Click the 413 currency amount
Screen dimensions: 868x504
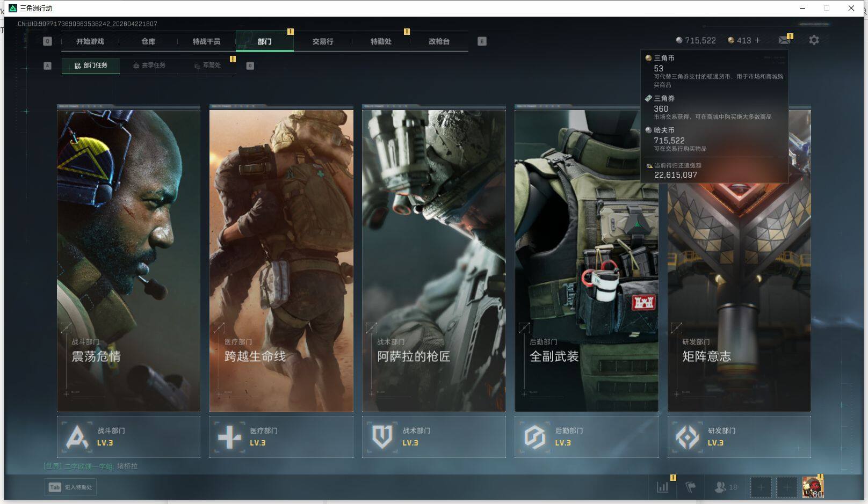click(x=744, y=40)
